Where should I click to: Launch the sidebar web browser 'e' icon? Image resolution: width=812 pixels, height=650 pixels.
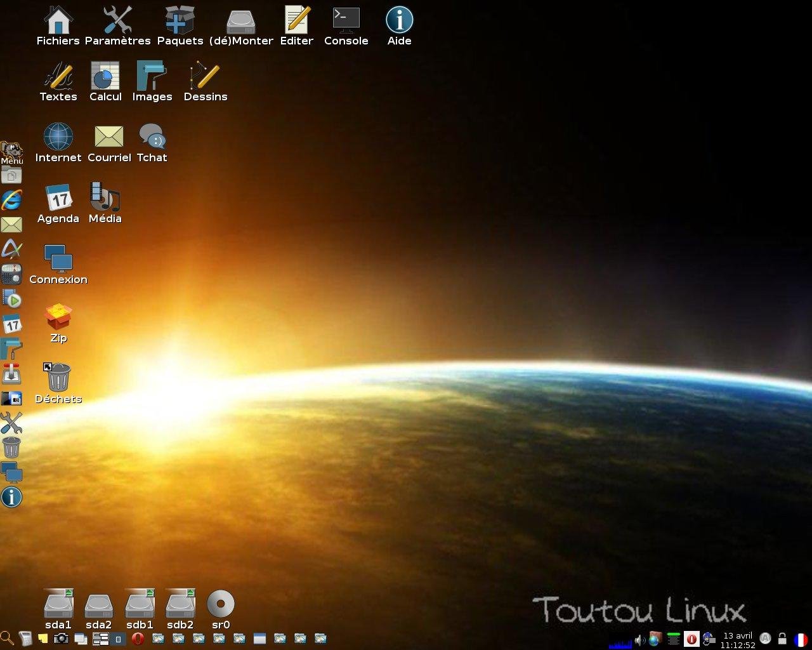click(11, 199)
